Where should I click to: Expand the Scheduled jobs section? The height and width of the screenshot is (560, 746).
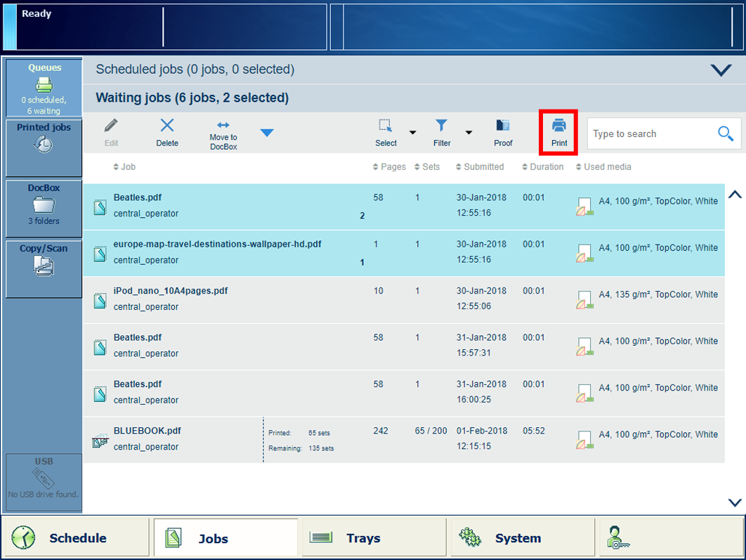721,70
